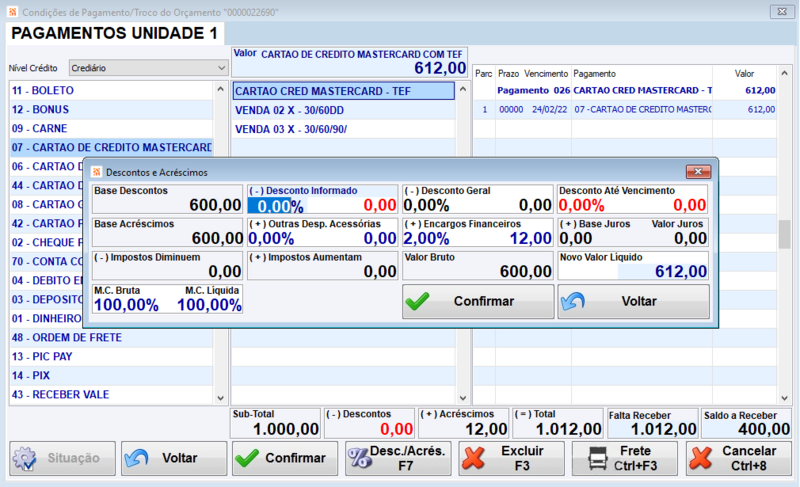
Task: Click scroll-up arrow of installments grid
Action: [x=784, y=73]
